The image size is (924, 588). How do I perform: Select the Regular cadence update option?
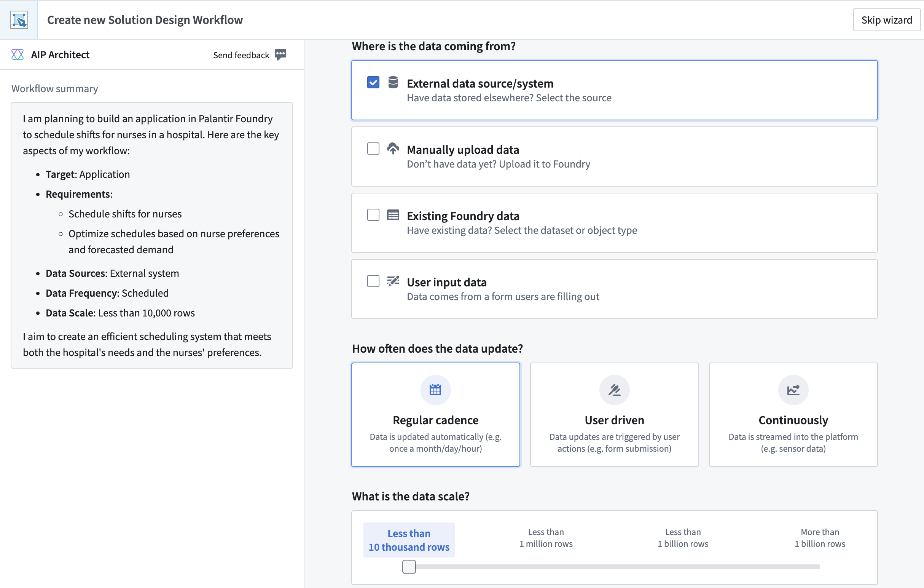pyautogui.click(x=435, y=415)
